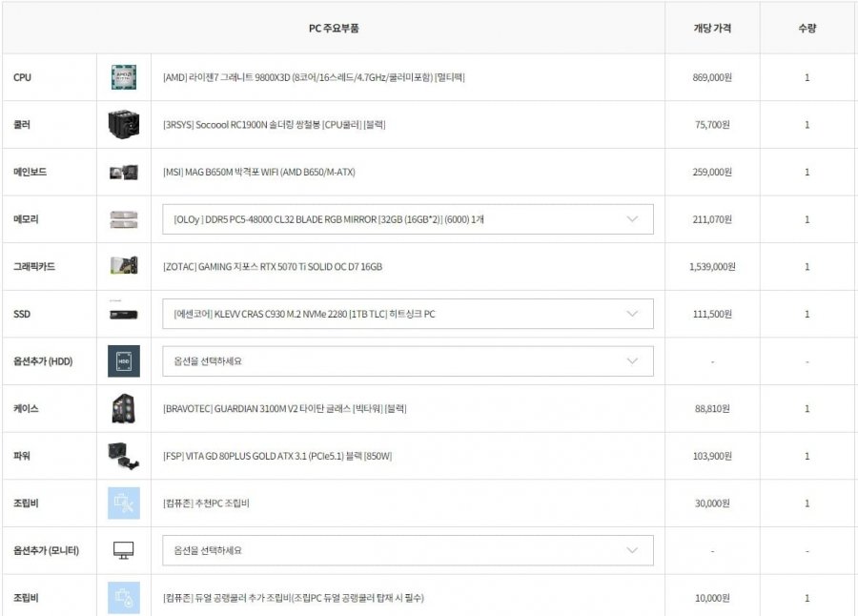Click the 개당 가격 column header

[x=712, y=28]
